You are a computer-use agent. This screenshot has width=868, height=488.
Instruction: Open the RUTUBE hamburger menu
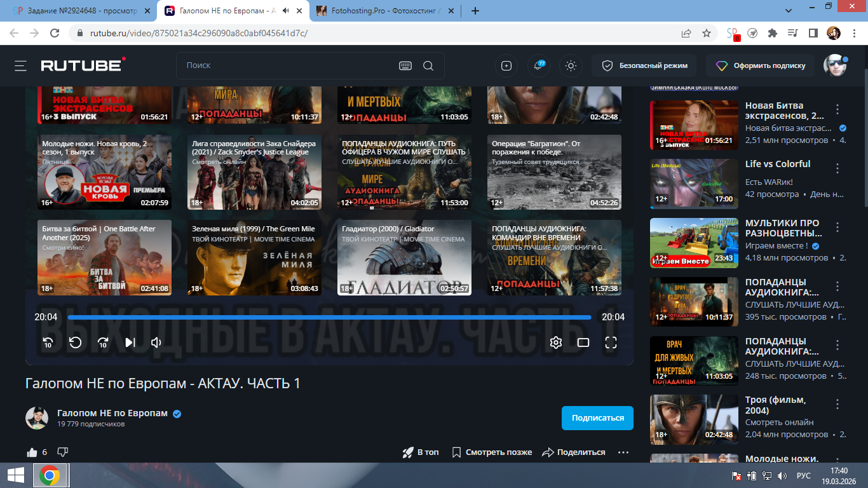pyautogui.click(x=21, y=65)
